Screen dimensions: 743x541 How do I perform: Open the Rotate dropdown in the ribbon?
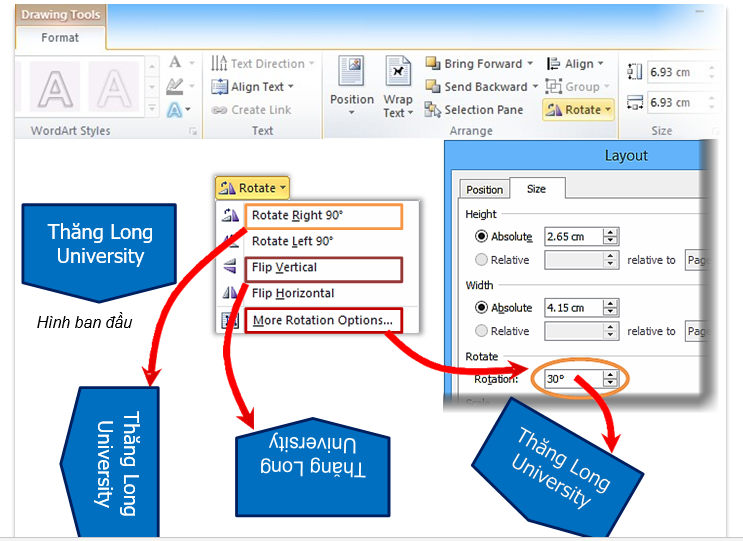579,110
